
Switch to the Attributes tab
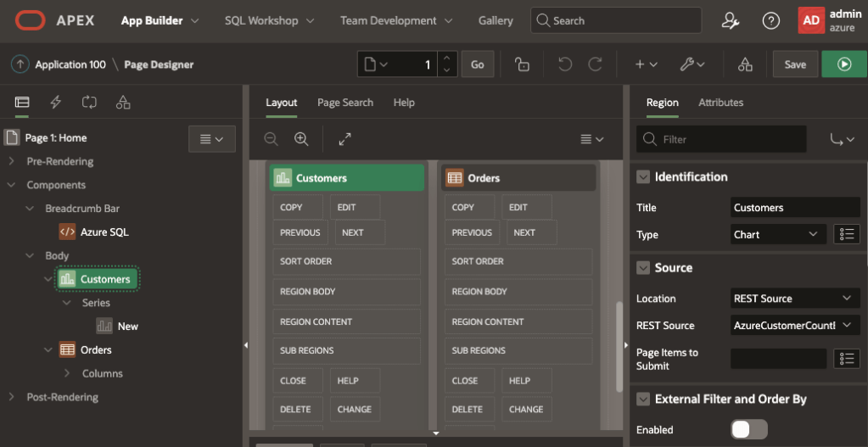click(x=720, y=103)
